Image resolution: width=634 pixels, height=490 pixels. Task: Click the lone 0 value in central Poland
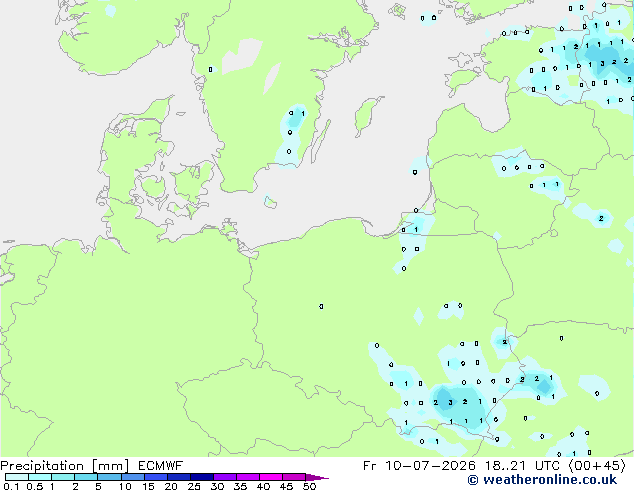[x=321, y=306]
